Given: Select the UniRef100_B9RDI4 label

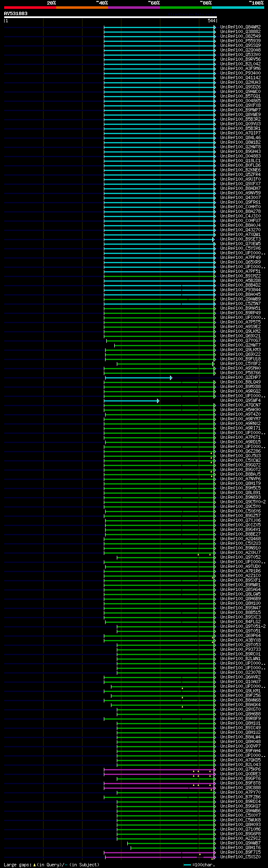Looking at the screenshot, I should tap(240, 802).
